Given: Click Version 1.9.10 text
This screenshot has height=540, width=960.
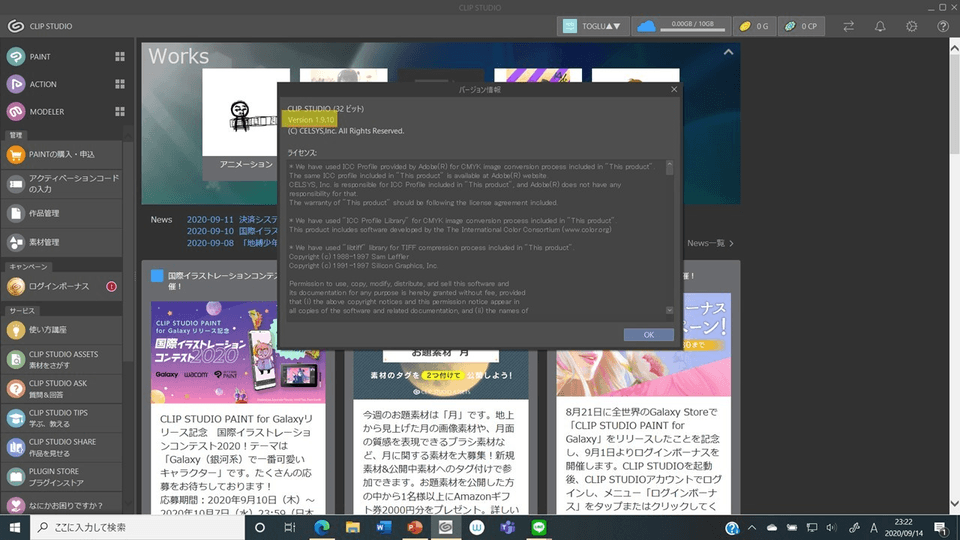Looking at the screenshot, I should (x=311, y=120).
